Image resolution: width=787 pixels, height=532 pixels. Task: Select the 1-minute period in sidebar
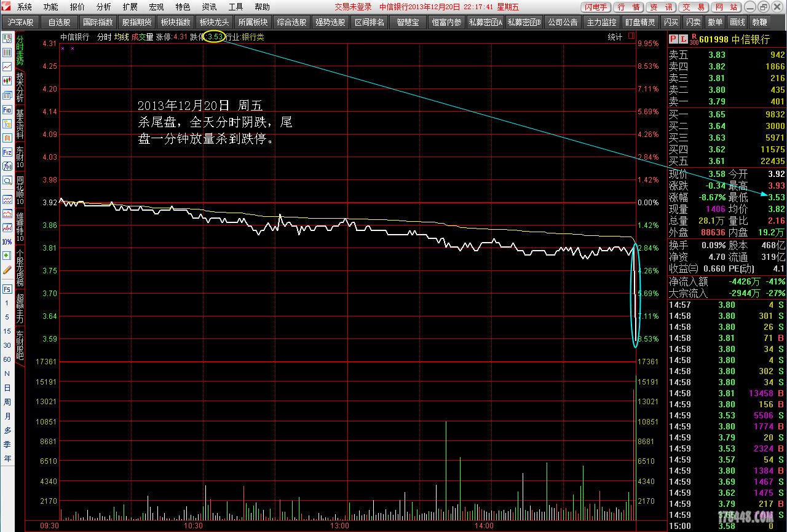7,303
